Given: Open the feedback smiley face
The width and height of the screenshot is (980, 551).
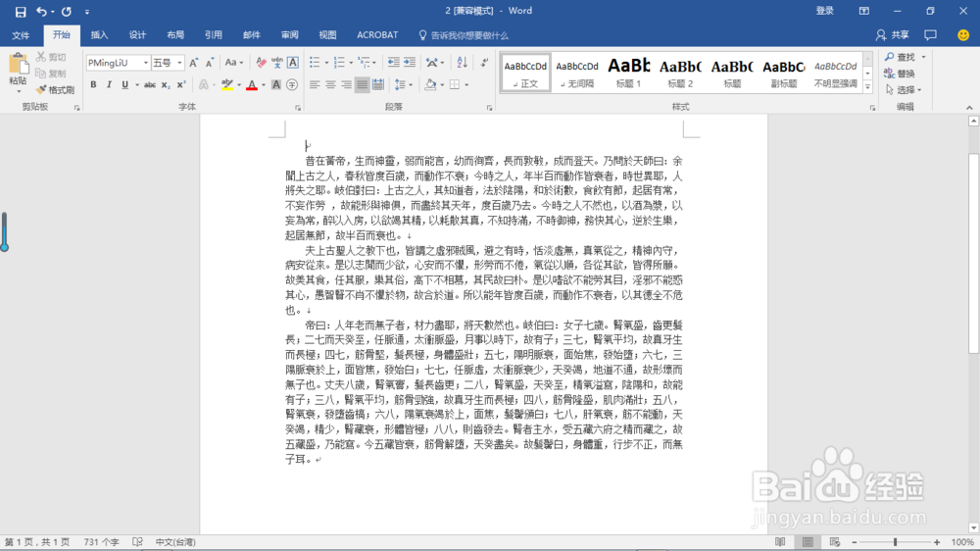Looking at the screenshot, I should click(x=963, y=35).
